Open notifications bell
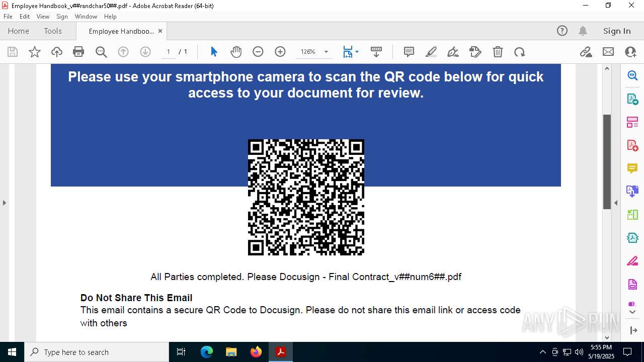 click(x=583, y=31)
